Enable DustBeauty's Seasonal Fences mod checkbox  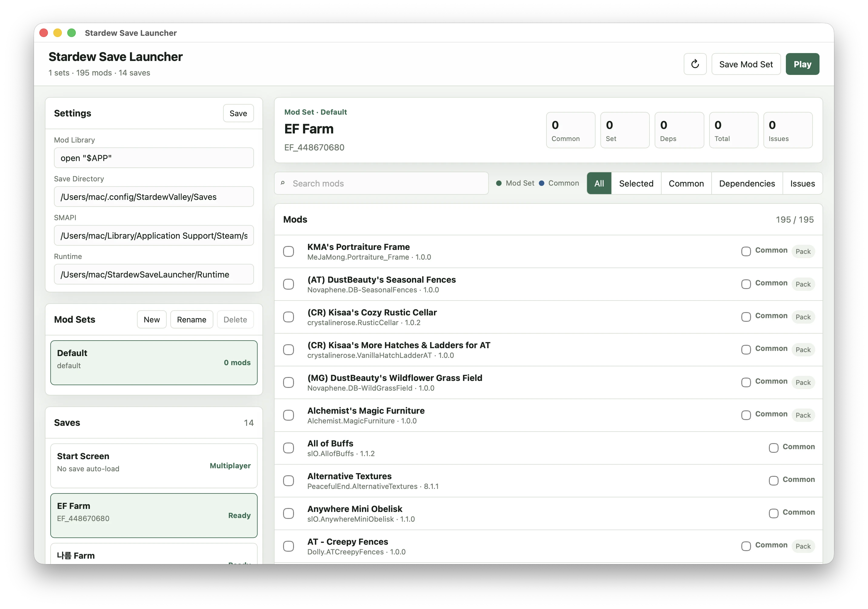(288, 284)
